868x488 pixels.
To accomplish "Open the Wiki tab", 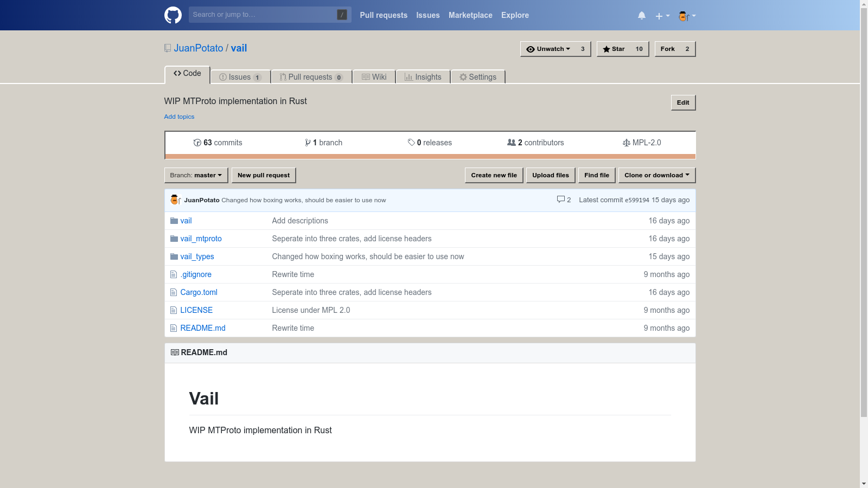I will (374, 77).
